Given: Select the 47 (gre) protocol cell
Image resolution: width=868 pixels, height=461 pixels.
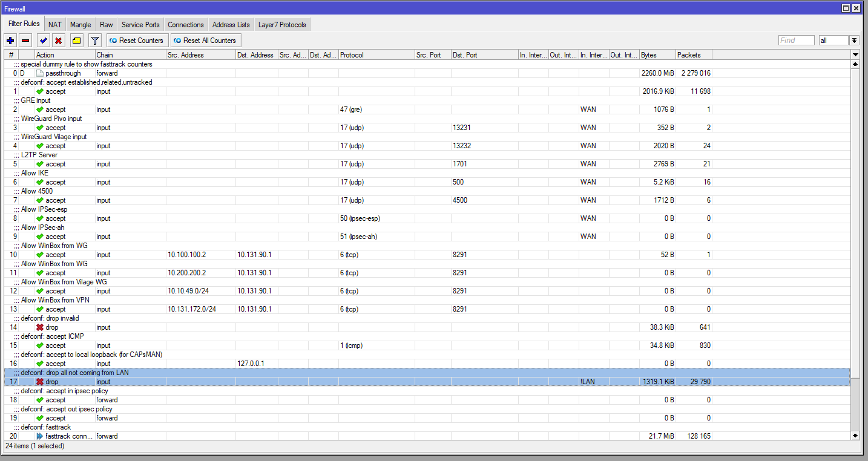Looking at the screenshot, I should pos(376,110).
